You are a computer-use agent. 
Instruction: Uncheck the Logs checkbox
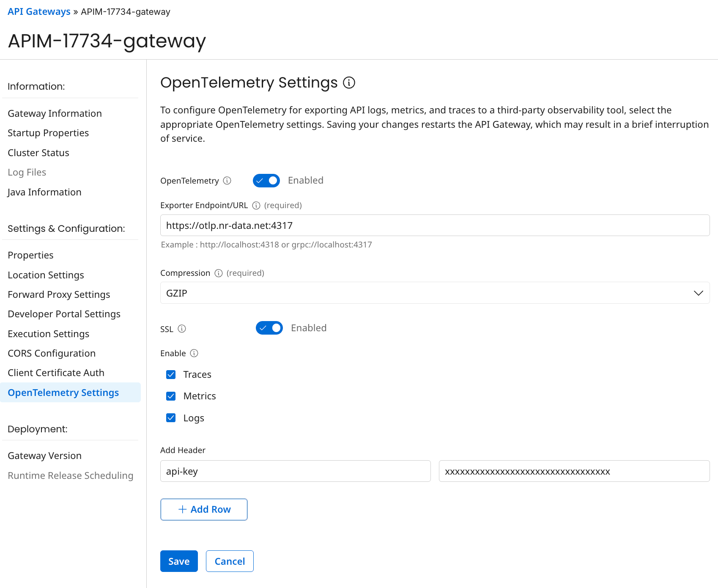[171, 418]
